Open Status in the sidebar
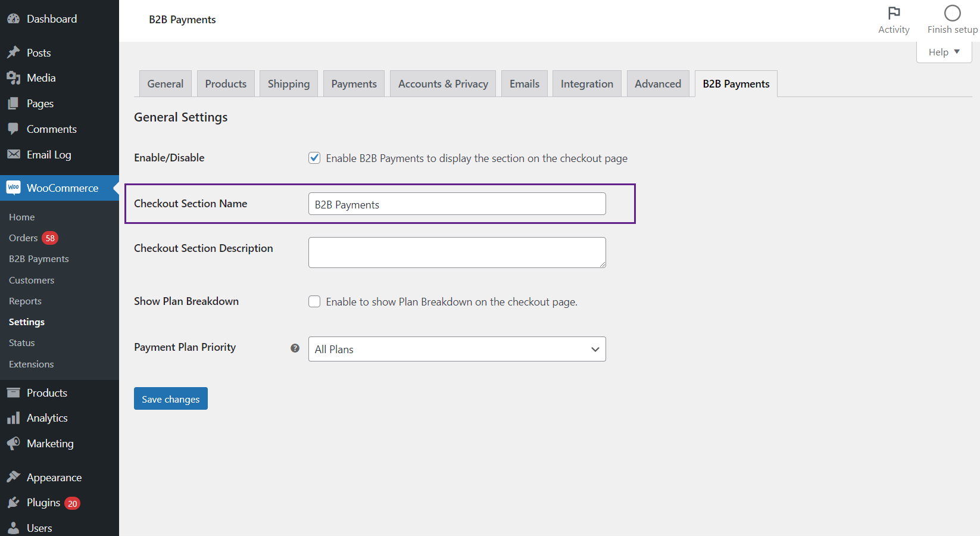 (22, 343)
